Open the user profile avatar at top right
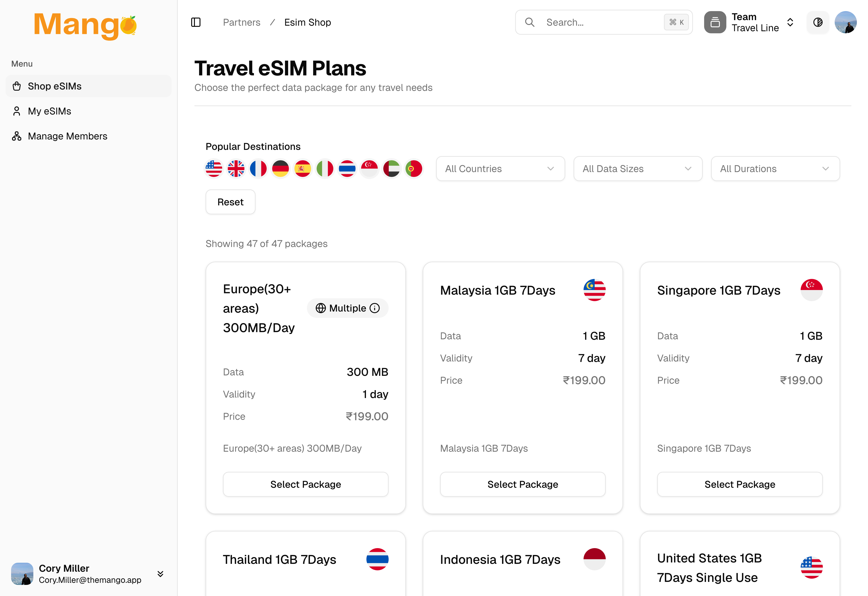The image size is (868, 596). tap(846, 22)
